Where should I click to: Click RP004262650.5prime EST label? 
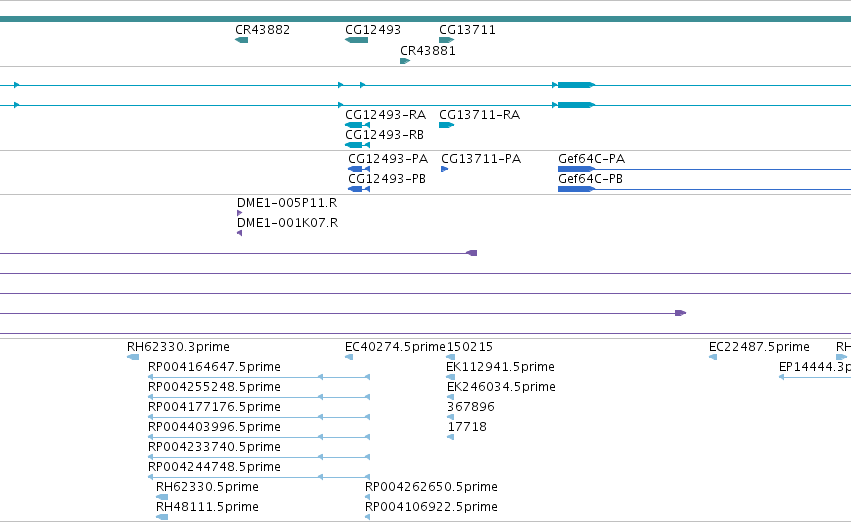click(431, 487)
